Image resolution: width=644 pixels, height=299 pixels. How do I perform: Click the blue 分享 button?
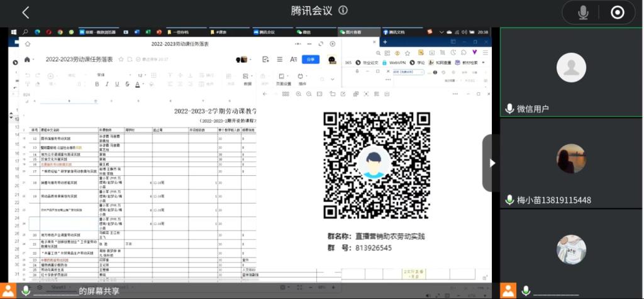coord(311,60)
